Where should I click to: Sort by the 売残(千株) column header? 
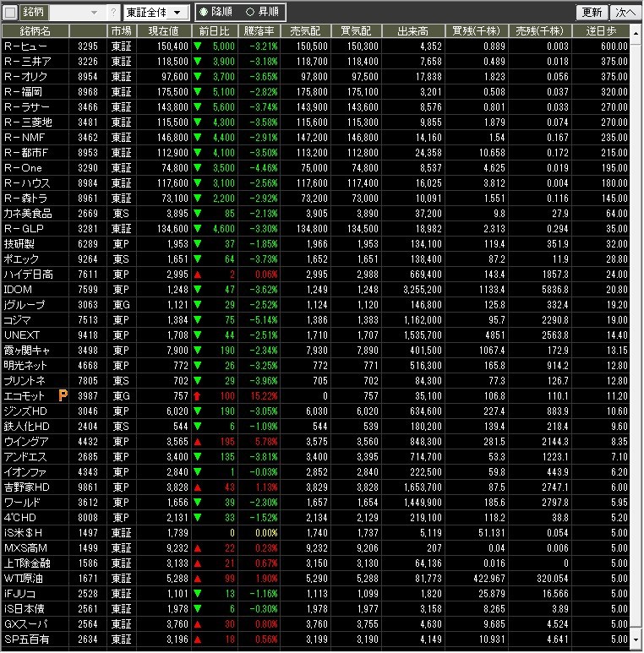coord(540,30)
